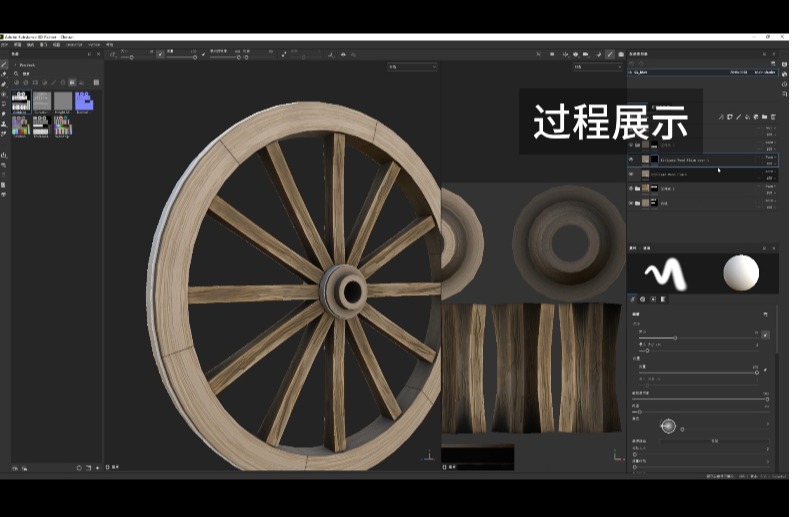Add a mask using the mask icon
Screen dimensions: 792x517
click(730, 117)
